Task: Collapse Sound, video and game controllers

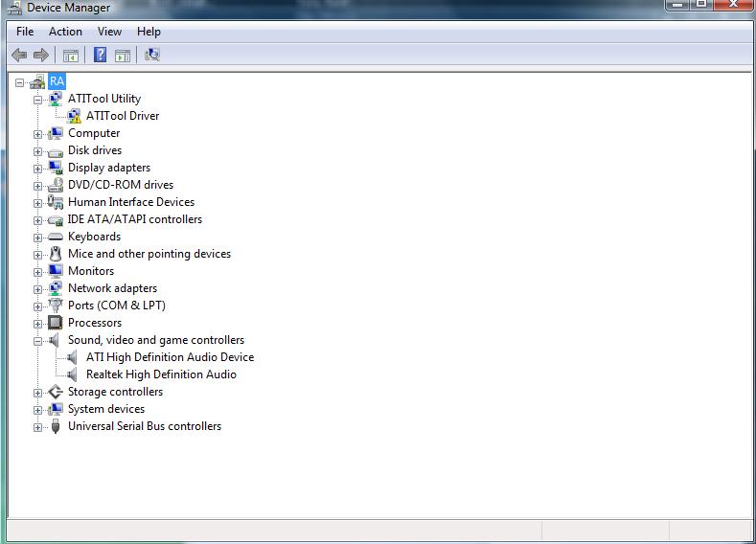Action: 38,340
